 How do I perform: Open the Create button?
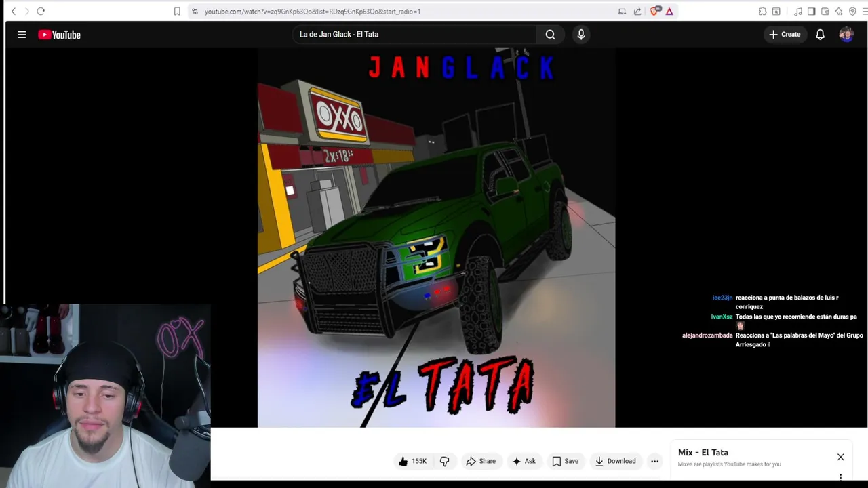tap(785, 34)
